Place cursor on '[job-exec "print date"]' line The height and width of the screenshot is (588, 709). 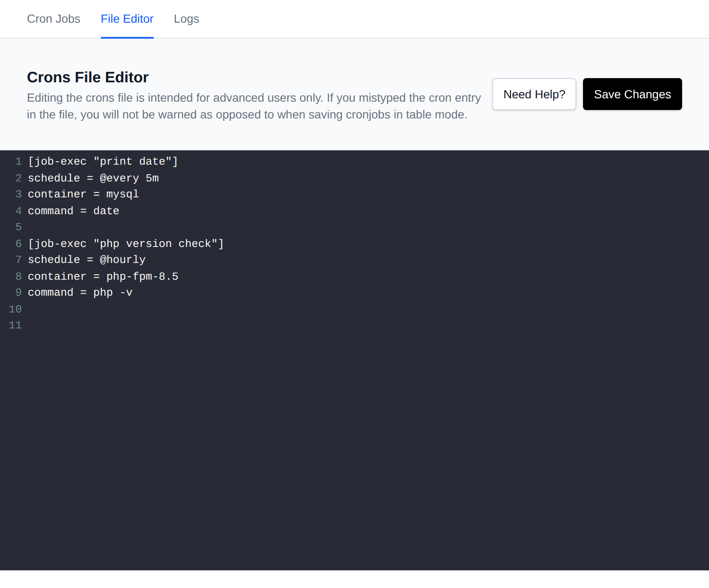103,161
